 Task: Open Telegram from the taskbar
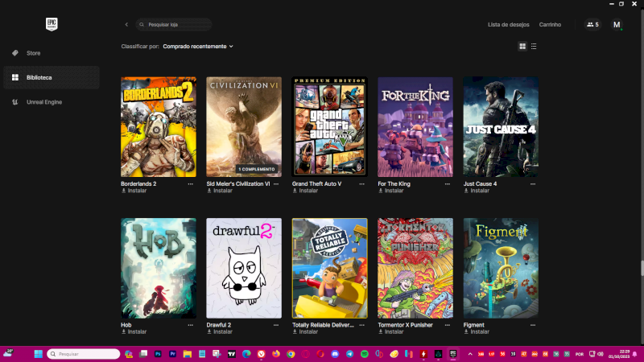(349, 354)
